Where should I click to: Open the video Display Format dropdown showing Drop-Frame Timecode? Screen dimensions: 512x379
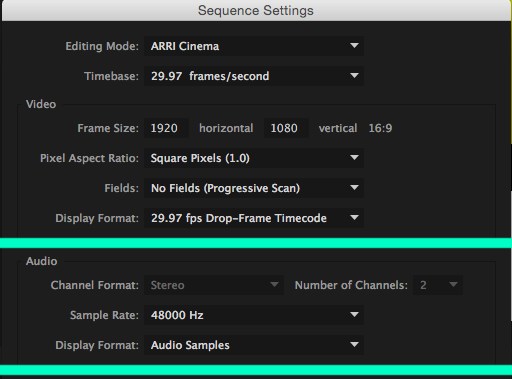click(254, 218)
